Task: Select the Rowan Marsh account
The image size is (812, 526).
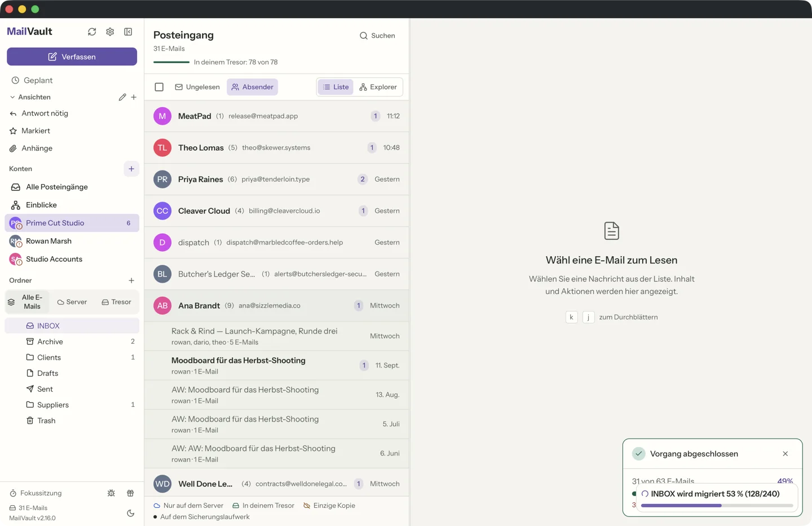Action: click(72, 241)
